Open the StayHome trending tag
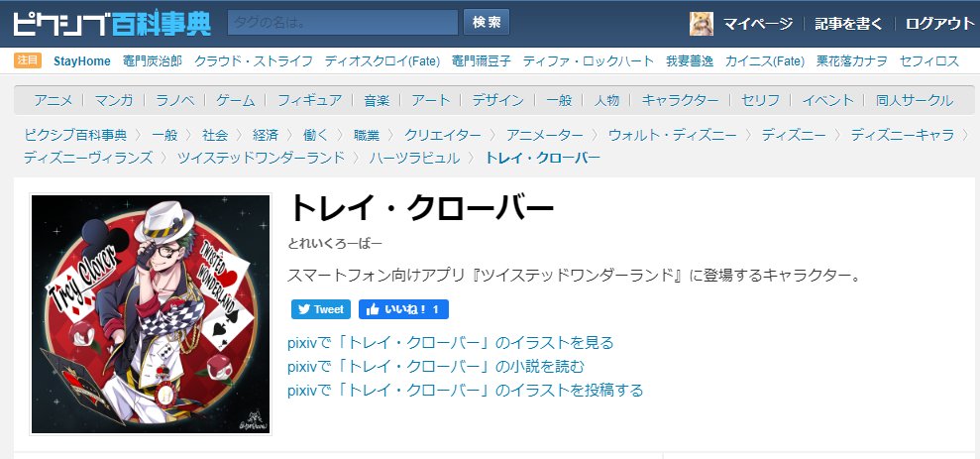The height and width of the screenshot is (459, 980). [x=82, y=61]
